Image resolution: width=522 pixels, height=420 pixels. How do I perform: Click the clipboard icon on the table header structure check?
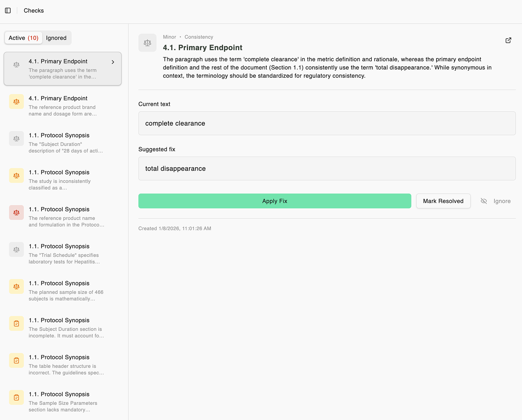[x=16, y=360]
